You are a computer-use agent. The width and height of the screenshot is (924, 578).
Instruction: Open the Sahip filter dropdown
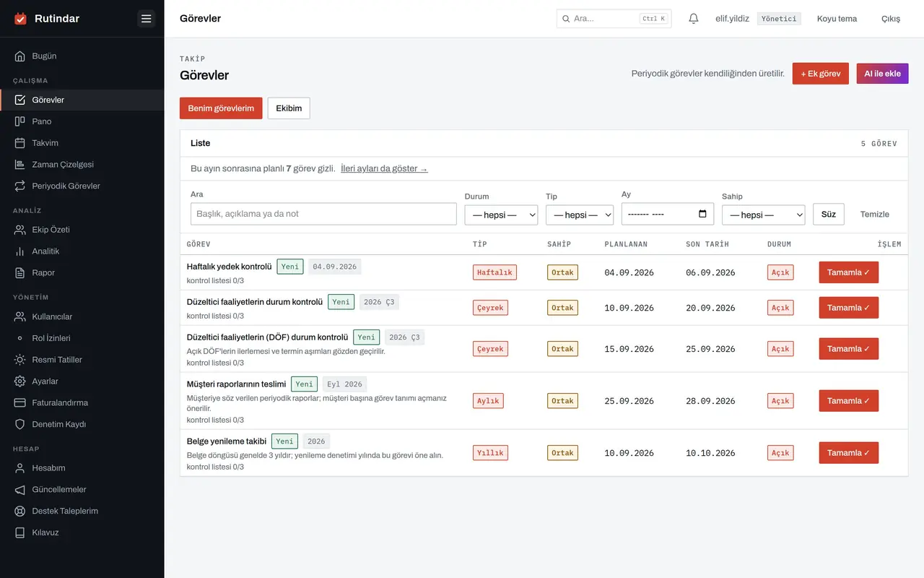coord(763,215)
